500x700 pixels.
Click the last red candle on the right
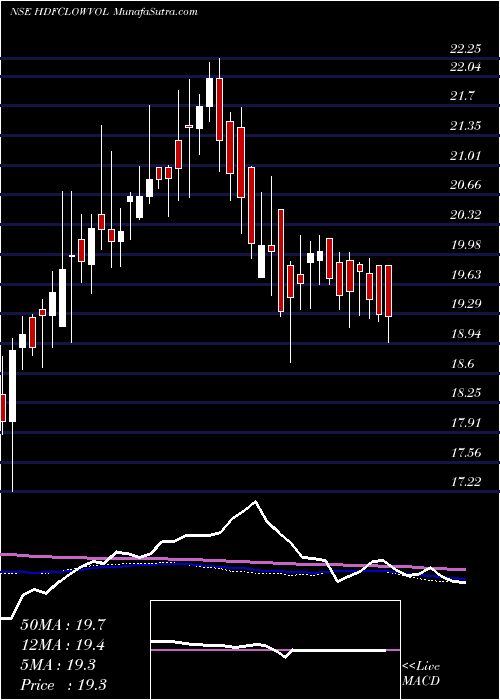click(388, 291)
